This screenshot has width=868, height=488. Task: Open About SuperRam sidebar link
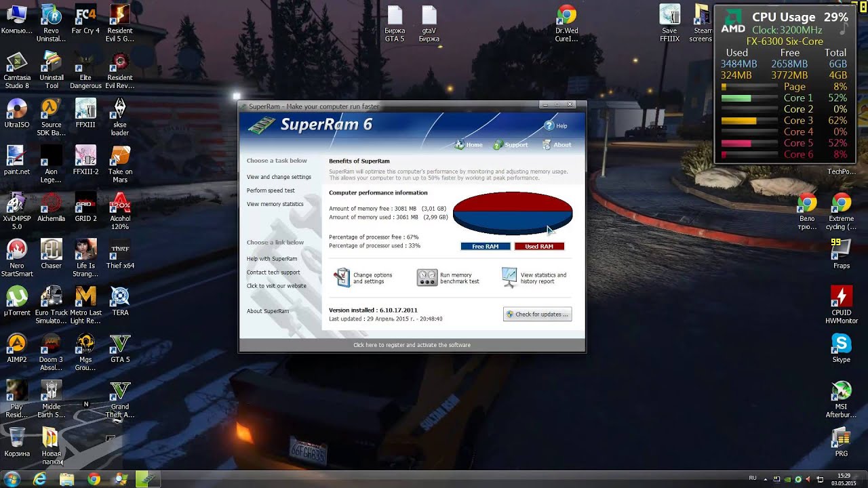tap(268, 311)
